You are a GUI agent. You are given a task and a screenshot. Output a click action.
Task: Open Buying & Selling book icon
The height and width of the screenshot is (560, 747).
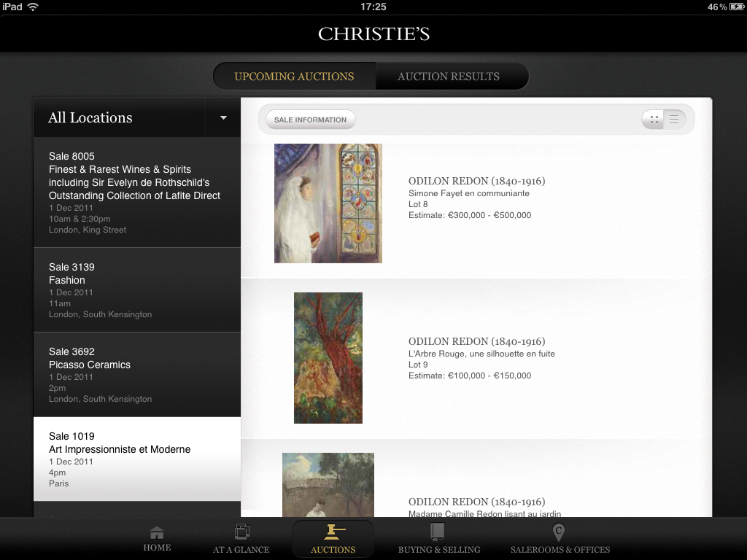coord(438,532)
